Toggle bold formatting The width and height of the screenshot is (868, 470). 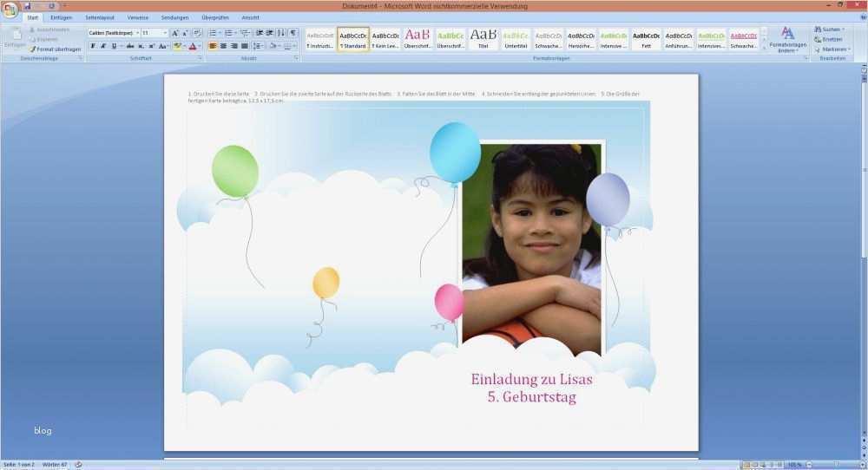(x=93, y=47)
